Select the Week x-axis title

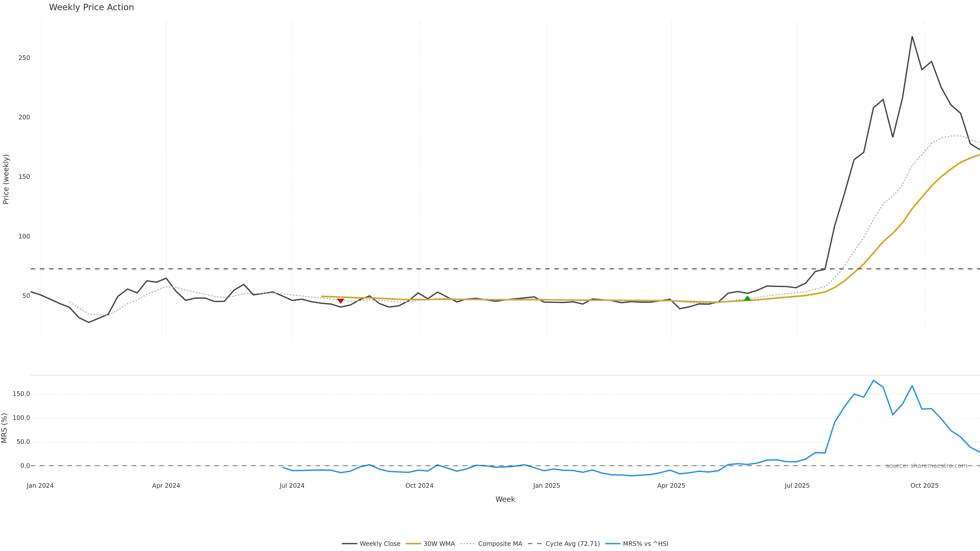[x=505, y=499]
